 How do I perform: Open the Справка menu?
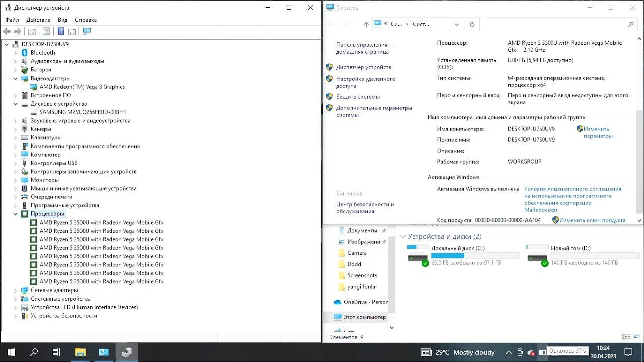point(86,20)
